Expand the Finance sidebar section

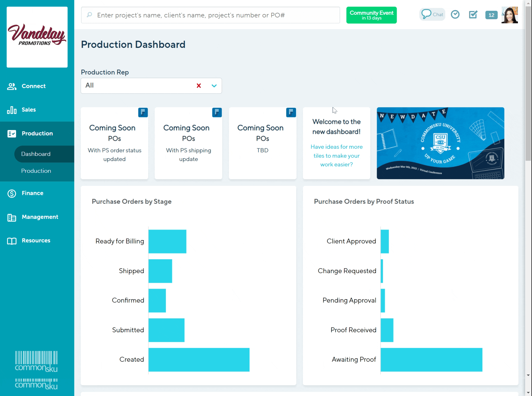pyautogui.click(x=32, y=193)
